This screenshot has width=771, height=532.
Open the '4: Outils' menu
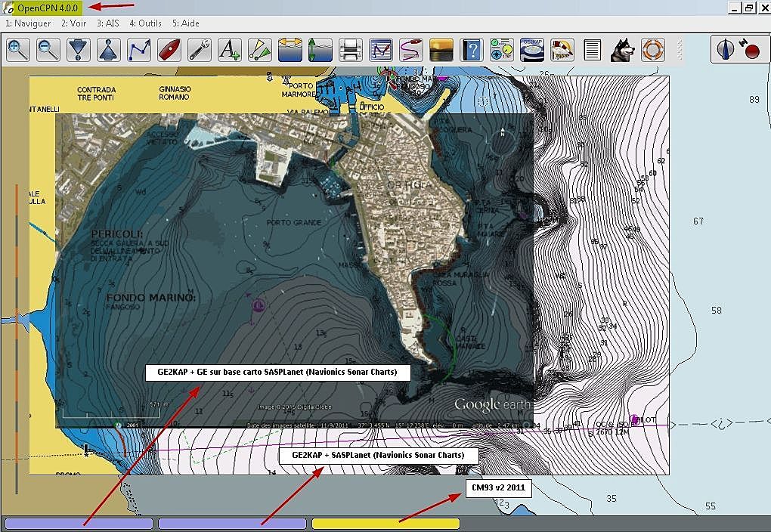[x=146, y=23]
